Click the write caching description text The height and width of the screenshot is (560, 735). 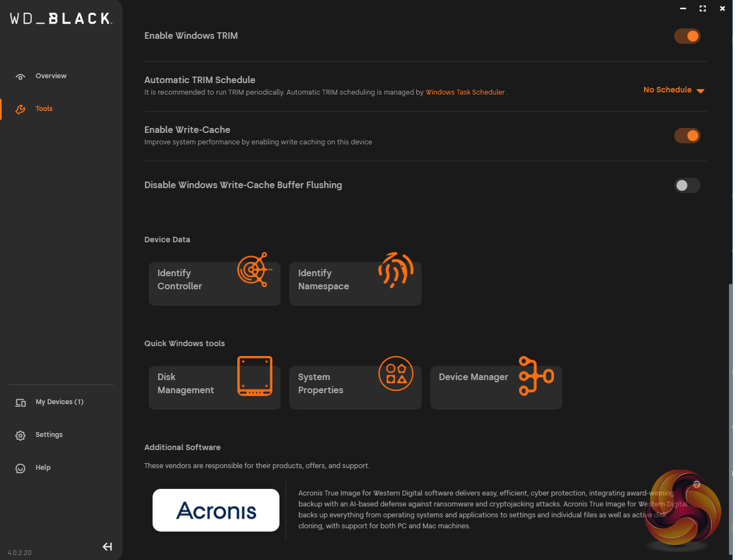point(258,142)
